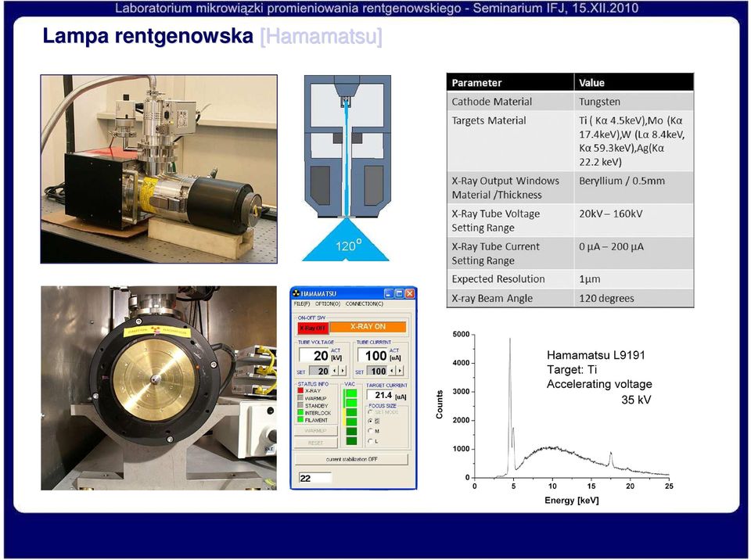Decrease the tube voltage set value

(335, 371)
